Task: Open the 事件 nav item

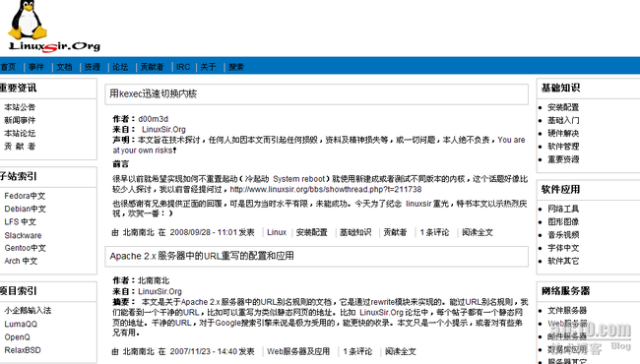Action: click(x=35, y=67)
